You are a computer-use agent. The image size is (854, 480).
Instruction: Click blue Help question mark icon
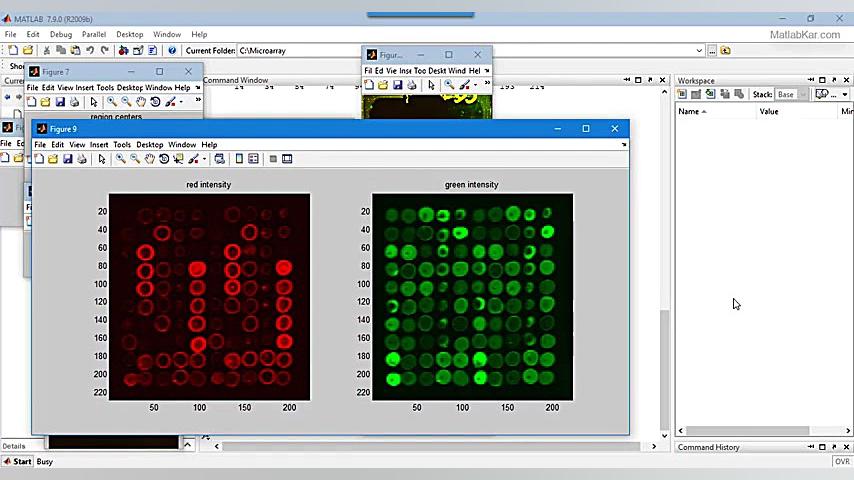(x=172, y=50)
